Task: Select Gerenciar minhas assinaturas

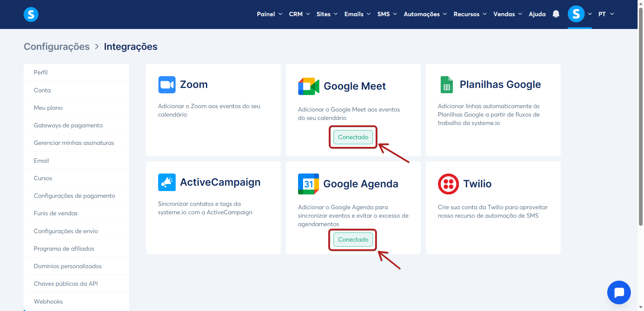Action: tap(76, 143)
